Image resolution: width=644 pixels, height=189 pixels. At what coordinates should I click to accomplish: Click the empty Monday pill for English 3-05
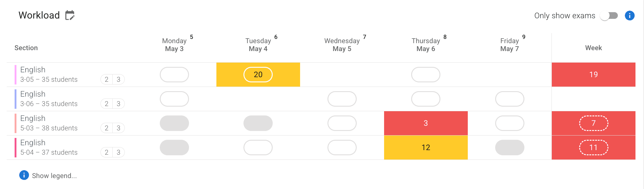tap(174, 74)
